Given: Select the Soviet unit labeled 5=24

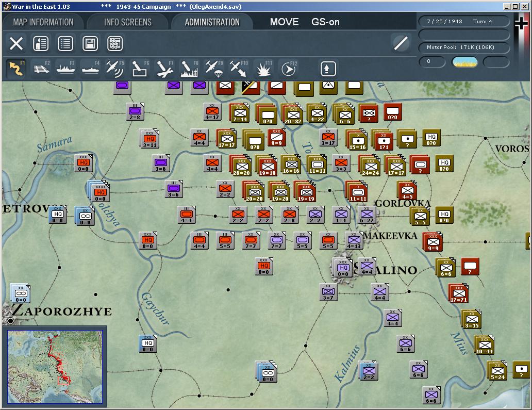Looking at the screenshot, I should click(x=497, y=371).
